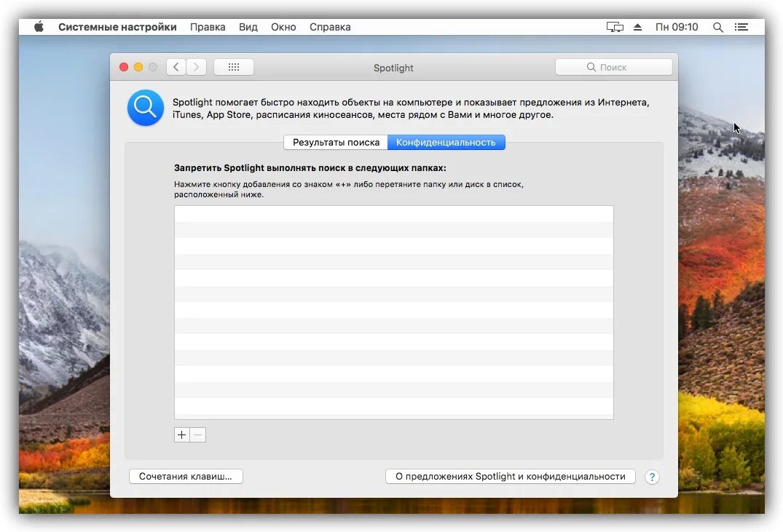This screenshot has height=532, width=783.
Task: Minimize the window with yellow button
Action: 138,67
